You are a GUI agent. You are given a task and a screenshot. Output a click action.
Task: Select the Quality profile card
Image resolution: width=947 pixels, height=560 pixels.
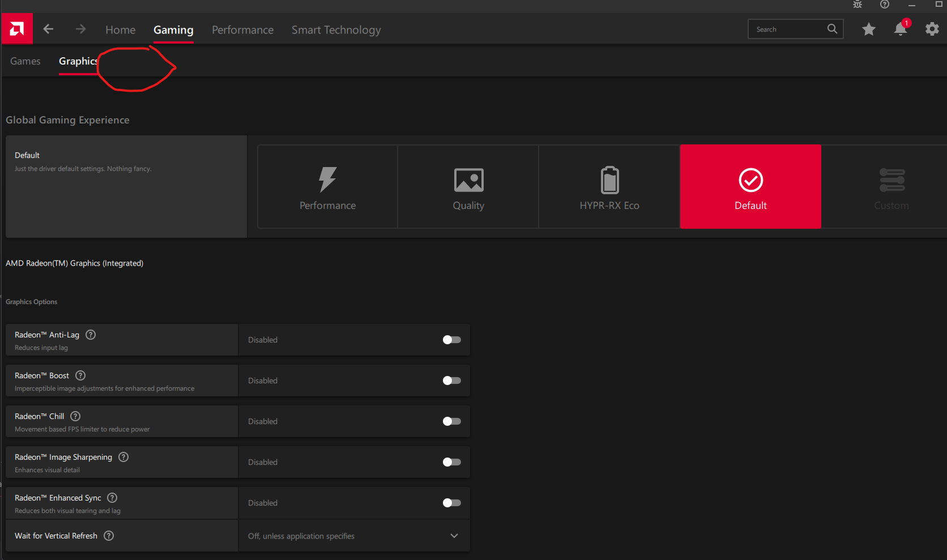click(x=468, y=186)
